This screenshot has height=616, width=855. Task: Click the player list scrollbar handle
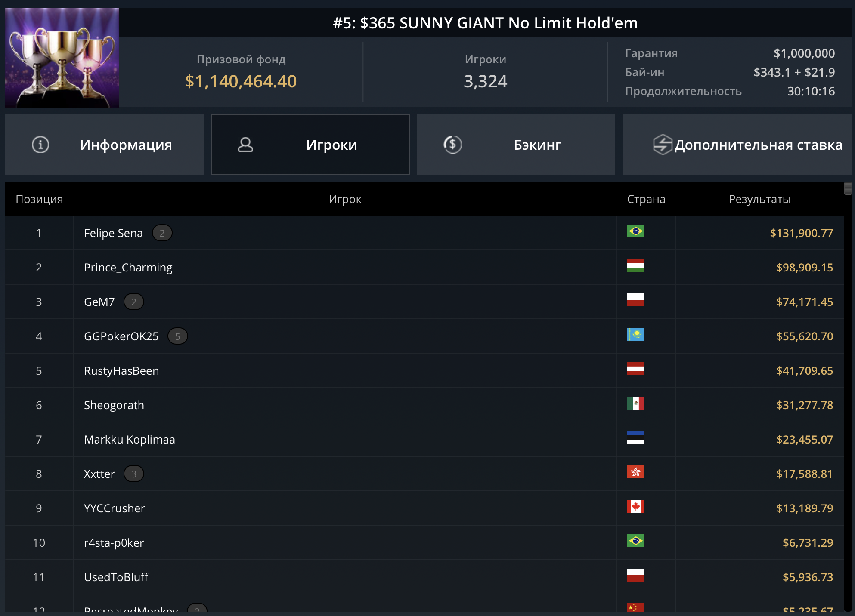pos(848,188)
